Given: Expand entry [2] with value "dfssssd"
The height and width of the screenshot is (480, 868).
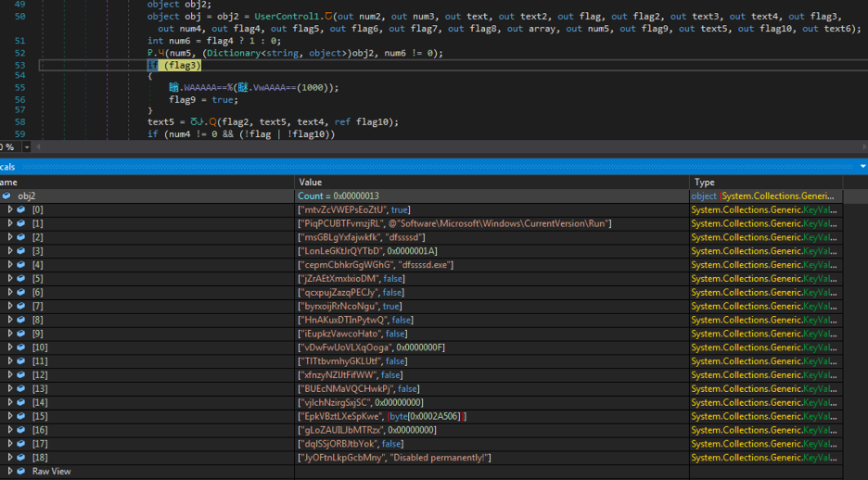Looking at the screenshot, I should pyautogui.click(x=10, y=238).
